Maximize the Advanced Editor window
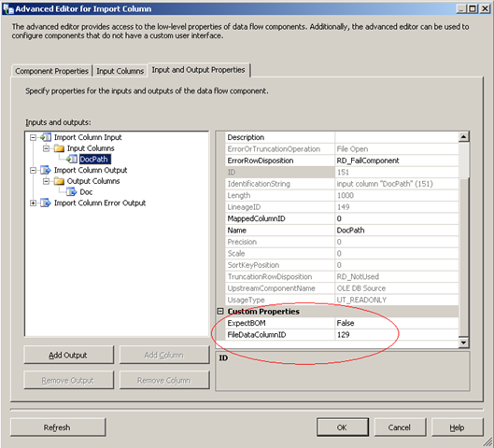Image resolution: width=494 pixels, height=448 pixels. [473, 8]
